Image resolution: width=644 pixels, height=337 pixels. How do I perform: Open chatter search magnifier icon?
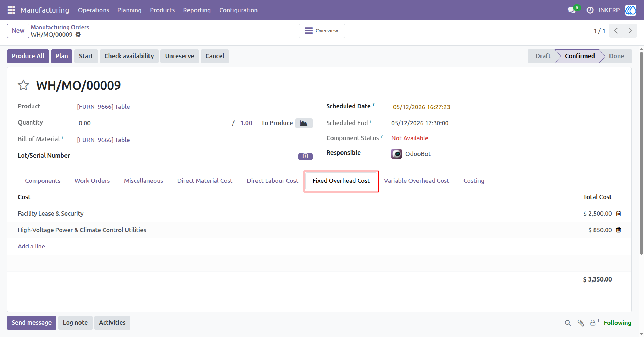click(x=568, y=323)
